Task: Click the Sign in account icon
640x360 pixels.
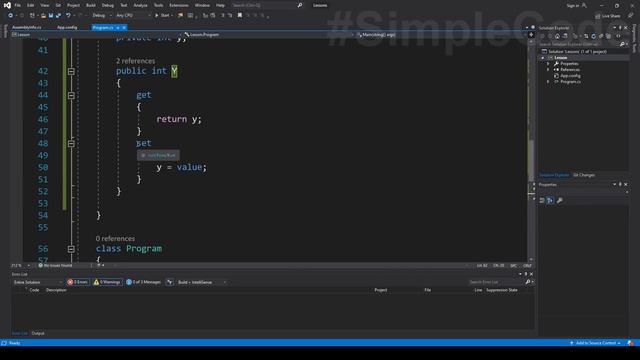Action: 584,5
